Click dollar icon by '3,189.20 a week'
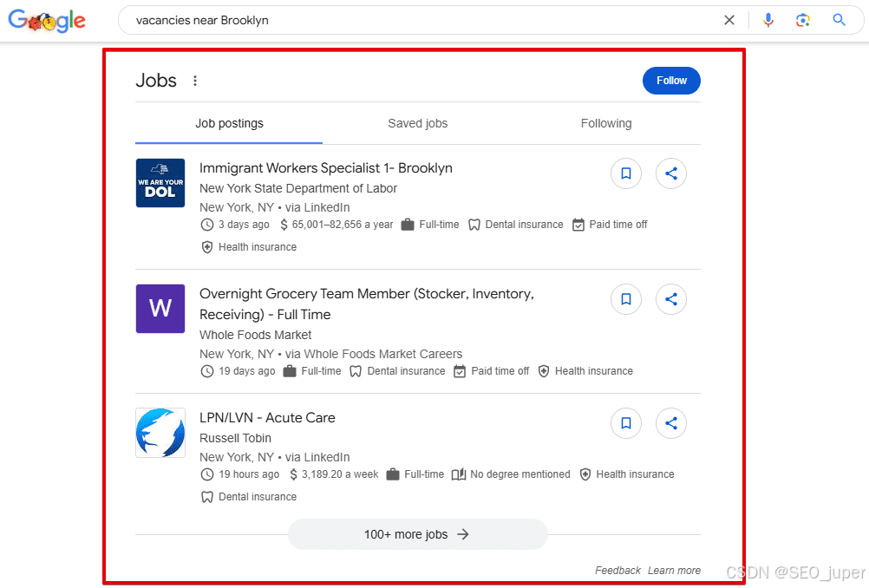Viewport: 869px width, 588px height. point(294,474)
